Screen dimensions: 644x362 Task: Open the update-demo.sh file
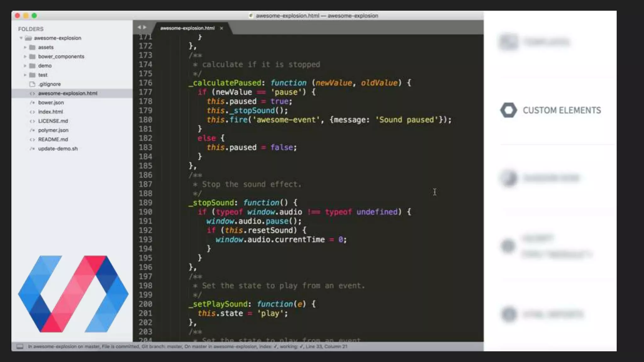coord(58,149)
